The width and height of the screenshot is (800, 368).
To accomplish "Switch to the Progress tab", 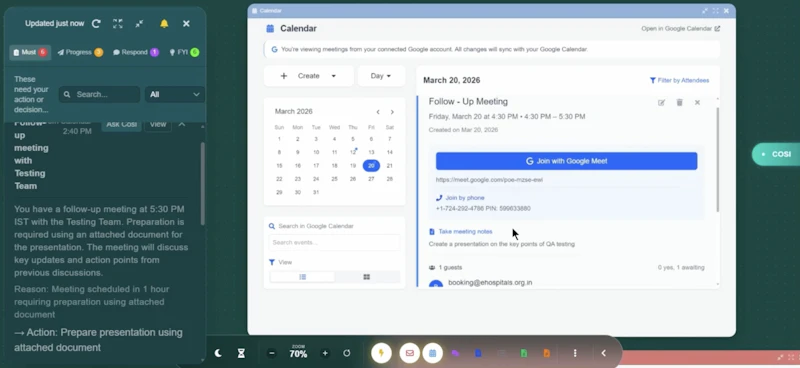I will 80,52.
